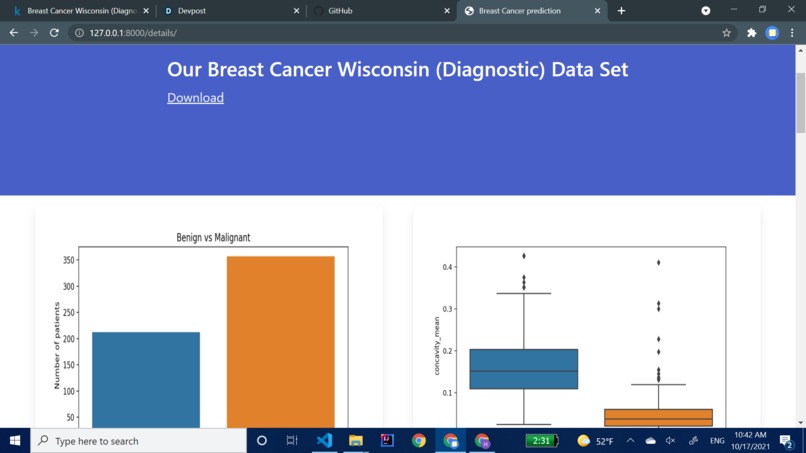Bookmark this page with the star icon
This screenshot has width=806, height=453.
(726, 33)
